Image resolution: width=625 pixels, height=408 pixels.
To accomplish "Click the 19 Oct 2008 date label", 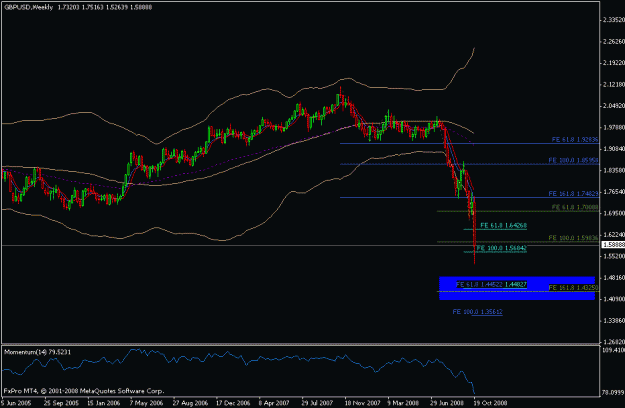I will tap(490, 403).
